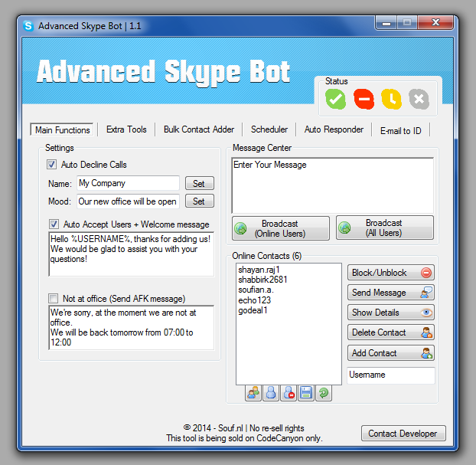Enable Not at office AFK message
The height and width of the screenshot is (465, 476).
tap(53, 298)
